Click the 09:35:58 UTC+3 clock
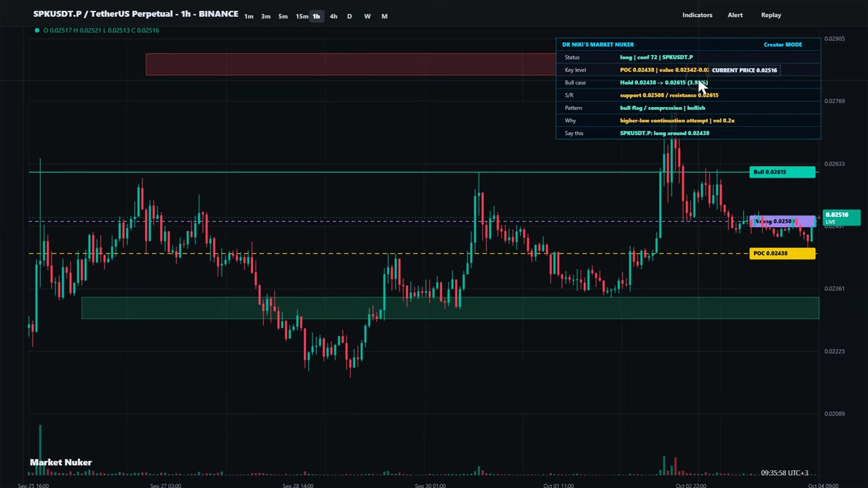868x488 pixels. [785, 473]
